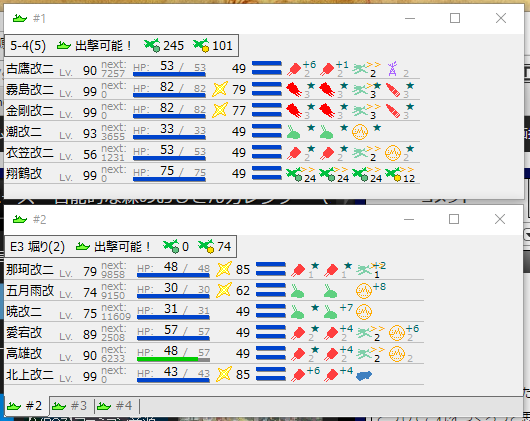Click 霧島改二 first large gun icon

tap(294, 90)
